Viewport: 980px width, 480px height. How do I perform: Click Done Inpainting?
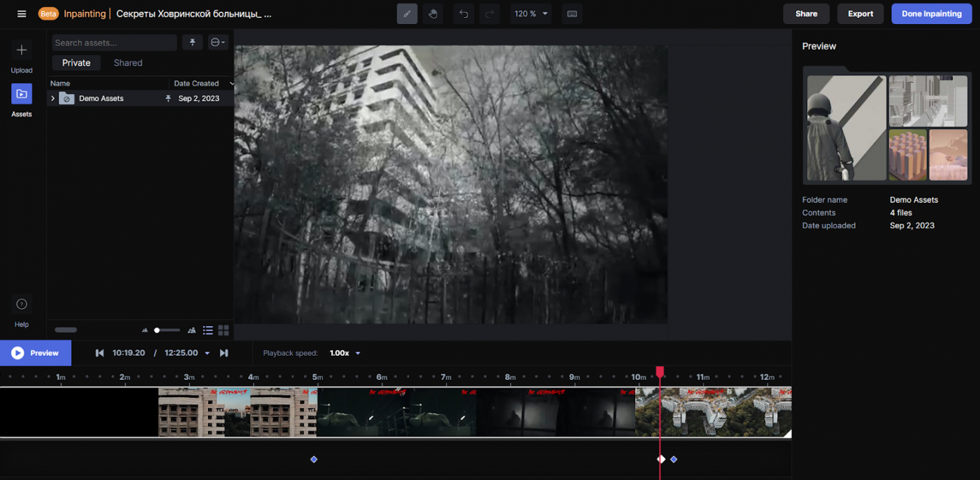932,14
